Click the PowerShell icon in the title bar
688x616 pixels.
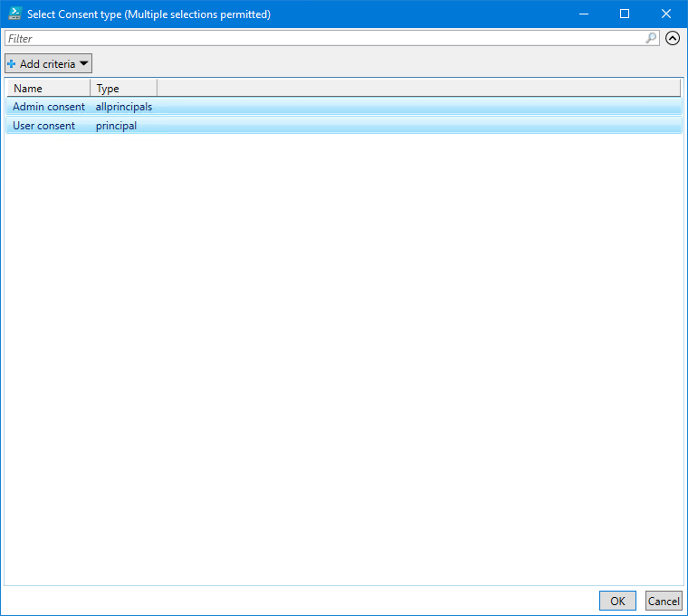coord(14,14)
